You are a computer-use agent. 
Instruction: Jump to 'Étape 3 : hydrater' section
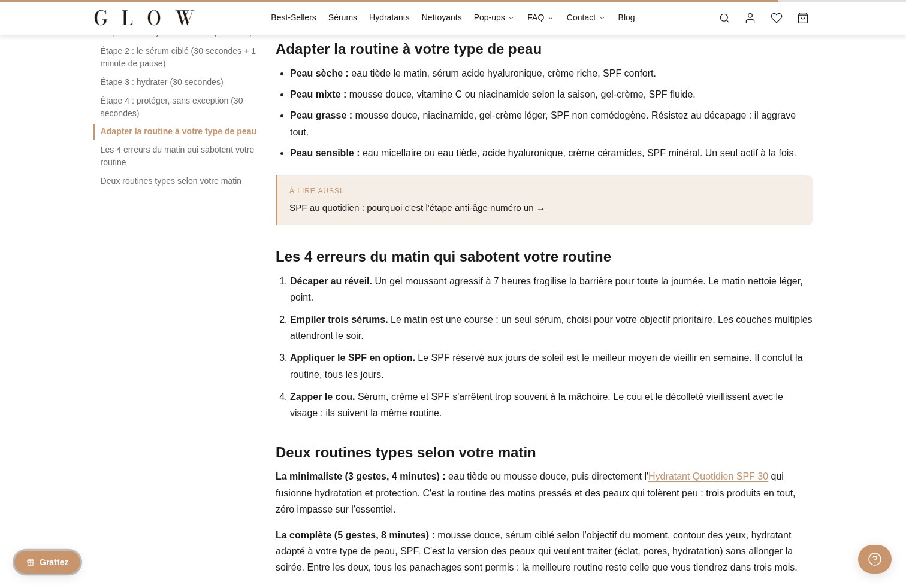tap(162, 82)
